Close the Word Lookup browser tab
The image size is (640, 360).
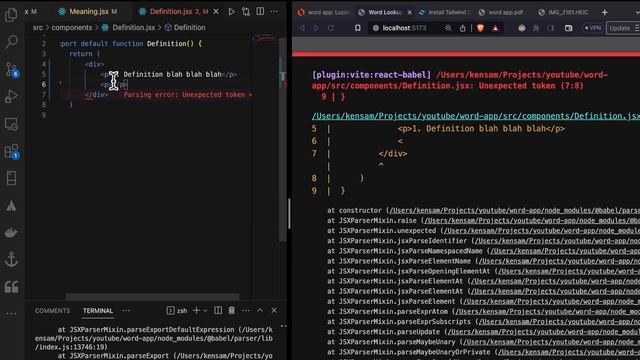coord(410,12)
